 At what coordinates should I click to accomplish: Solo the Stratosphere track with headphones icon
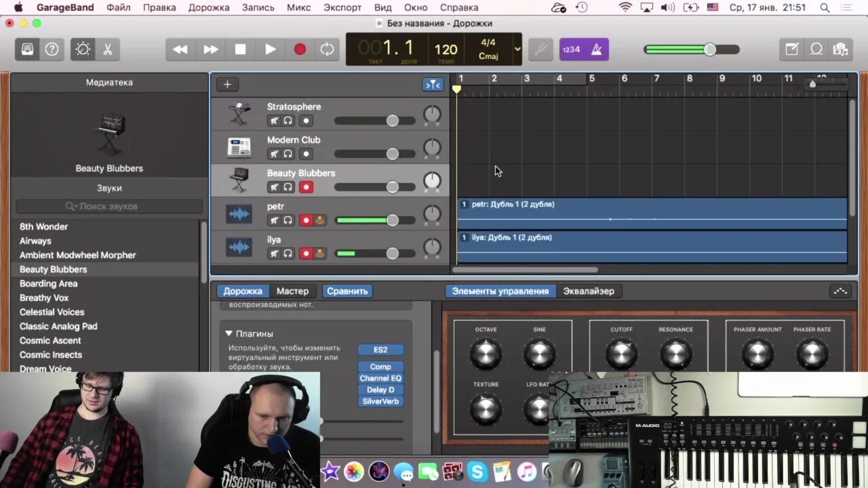click(x=288, y=121)
